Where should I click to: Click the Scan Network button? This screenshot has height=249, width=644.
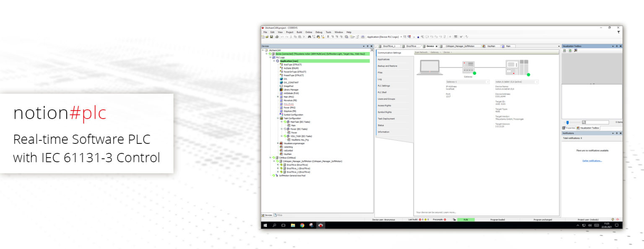421,52
